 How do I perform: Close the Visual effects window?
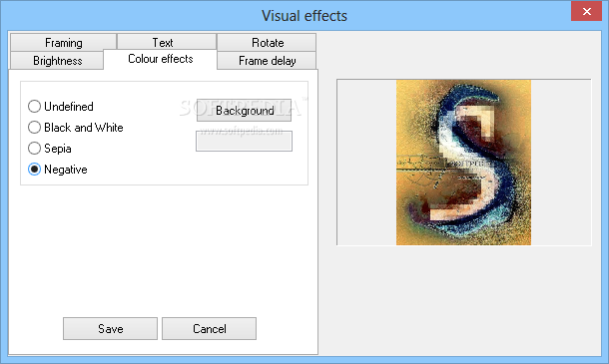[586, 11]
